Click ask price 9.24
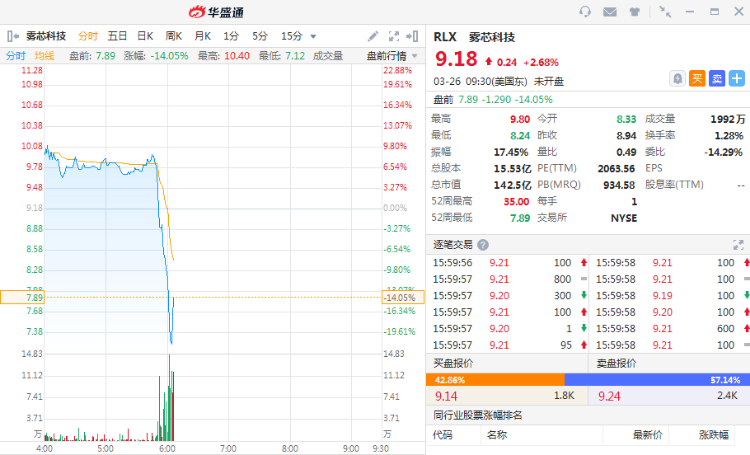 609,396
